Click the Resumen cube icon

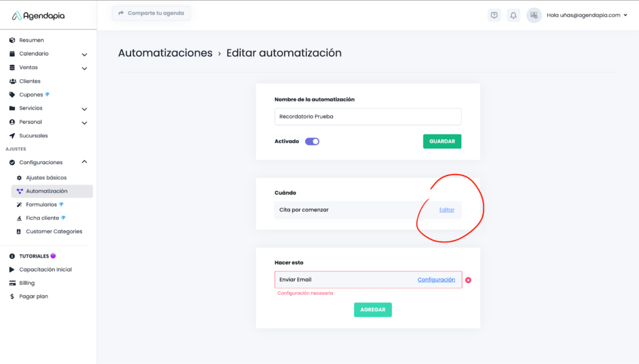click(12, 40)
